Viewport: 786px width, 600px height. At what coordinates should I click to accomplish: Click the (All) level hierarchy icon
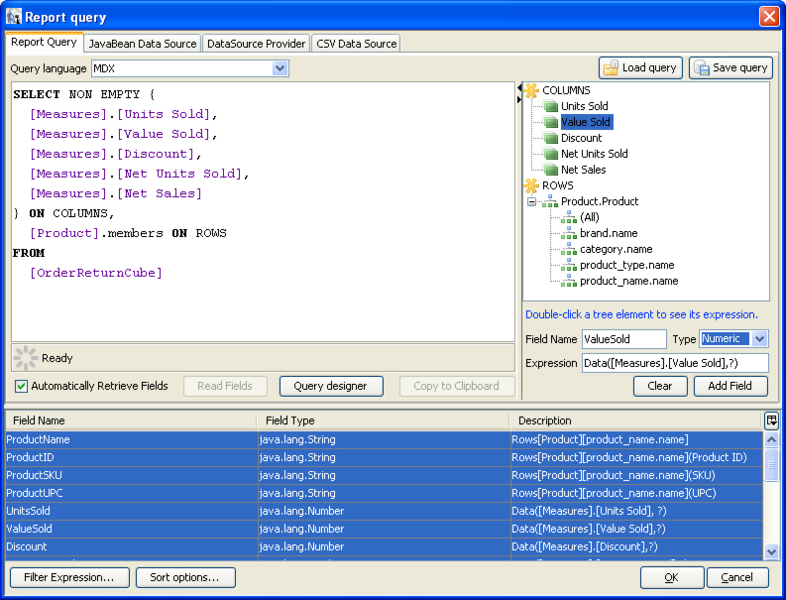click(568, 217)
